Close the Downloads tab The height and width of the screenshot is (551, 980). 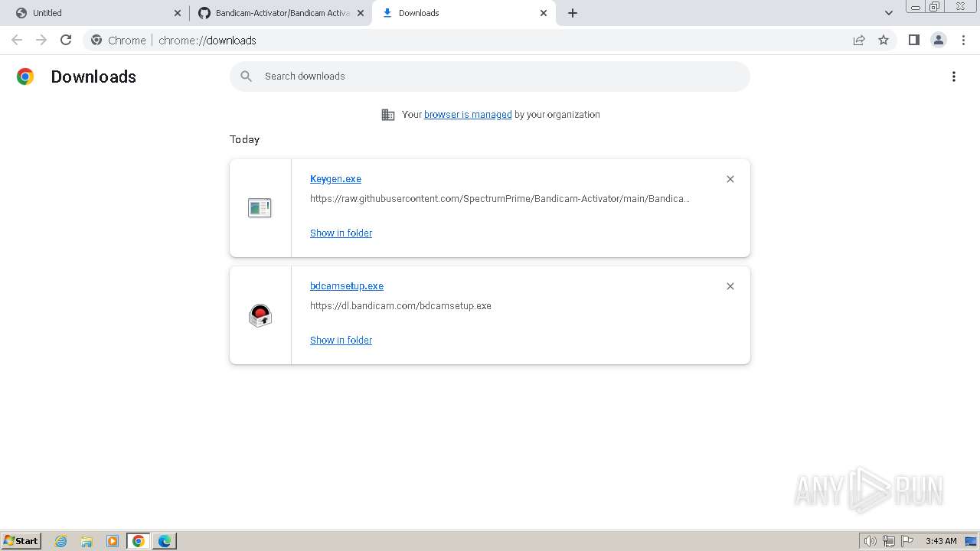point(544,13)
